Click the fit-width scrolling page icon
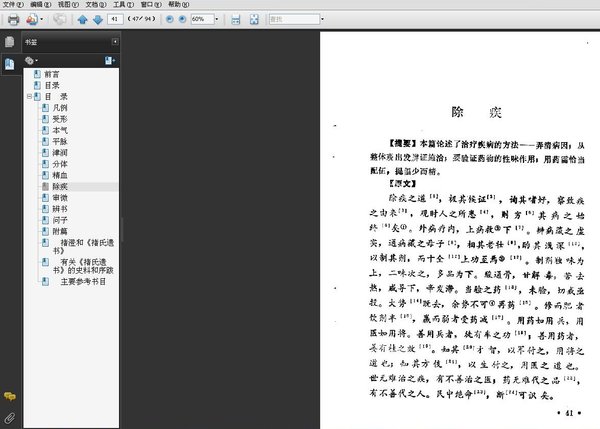This screenshot has width=600, height=429. click(x=235, y=19)
